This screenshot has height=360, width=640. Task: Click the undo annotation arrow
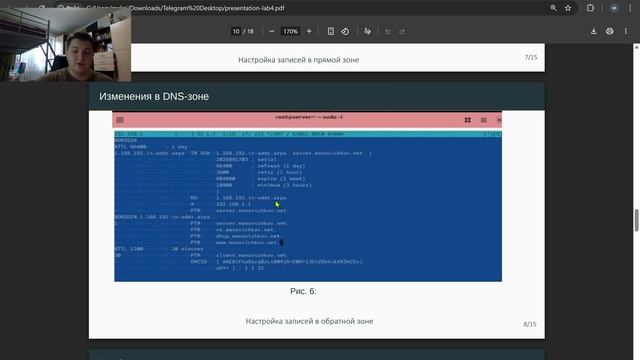pyautogui.click(x=388, y=31)
